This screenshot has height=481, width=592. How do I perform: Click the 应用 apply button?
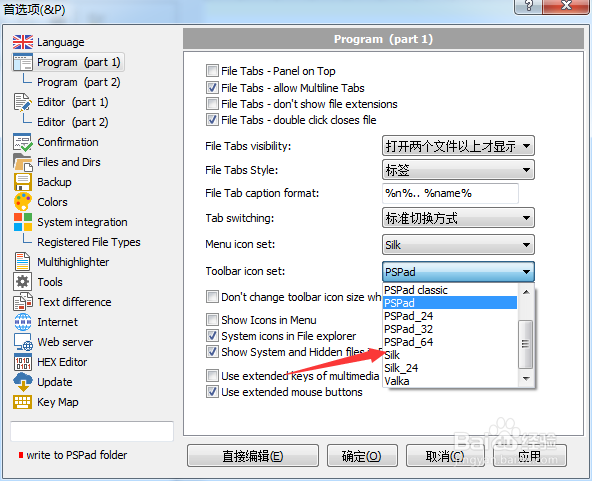tap(529, 456)
